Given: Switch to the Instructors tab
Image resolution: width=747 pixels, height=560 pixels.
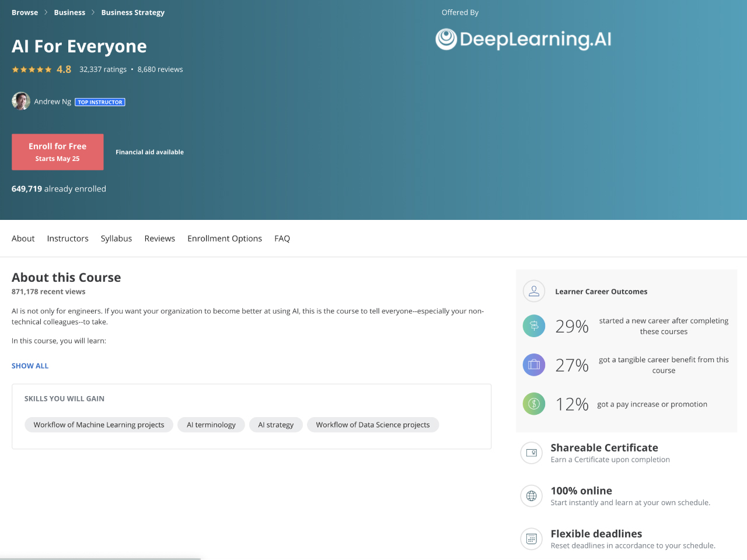Looking at the screenshot, I should pyautogui.click(x=68, y=239).
